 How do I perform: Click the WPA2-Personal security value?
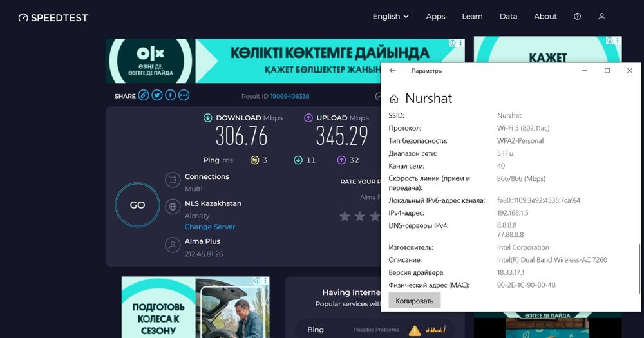520,140
